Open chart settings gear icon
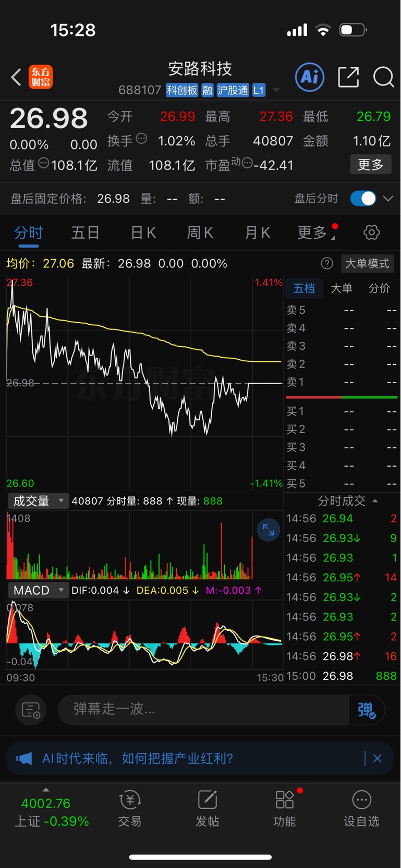This screenshot has height=868, width=401. pyautogui.click(x=372, y=233)
